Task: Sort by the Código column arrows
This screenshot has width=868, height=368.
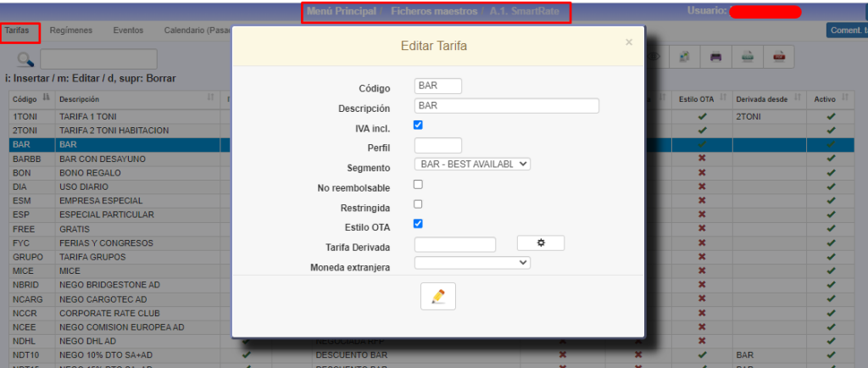Action: click(46, 99)
